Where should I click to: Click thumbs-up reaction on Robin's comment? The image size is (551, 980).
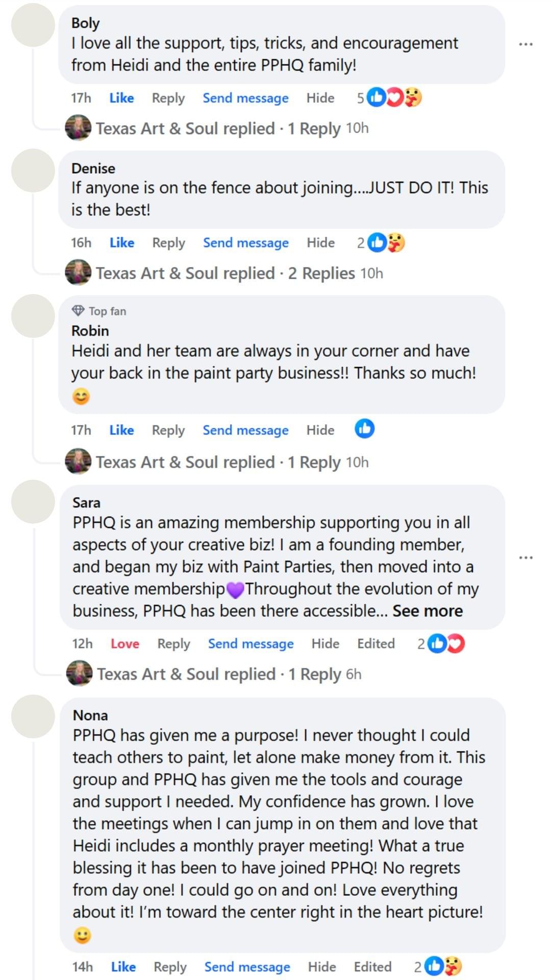coord(364,429)
